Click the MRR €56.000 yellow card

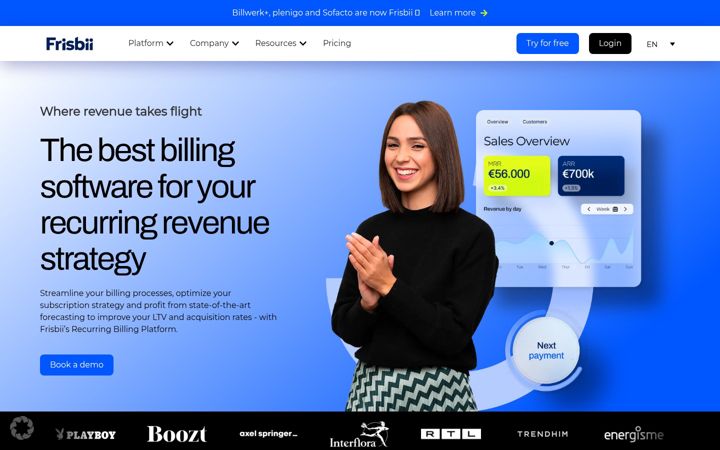coord(517,176)
